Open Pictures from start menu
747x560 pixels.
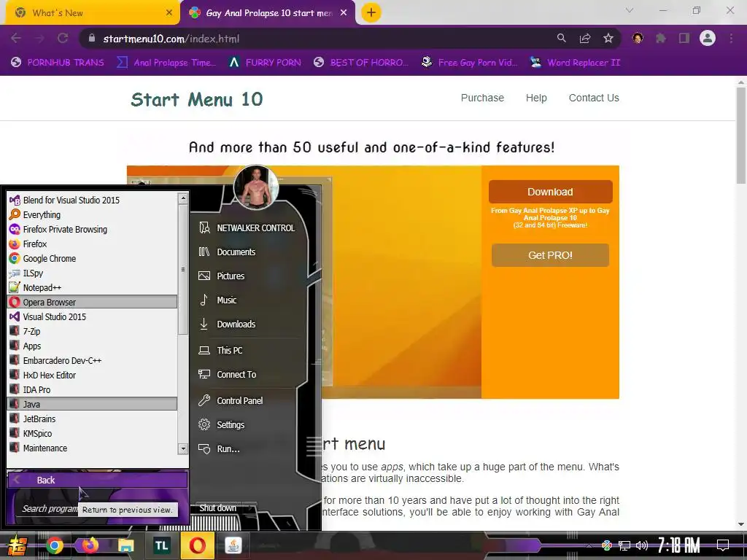222,276
